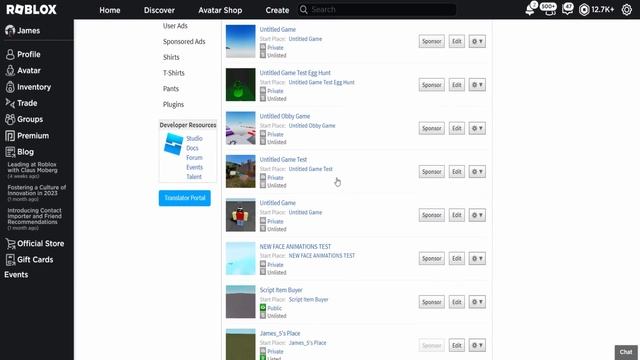The height and width of the screenshot is (360, 640).
Task: Open blog post Leading at Roblox with Claus Moberg
Action: 33,170
